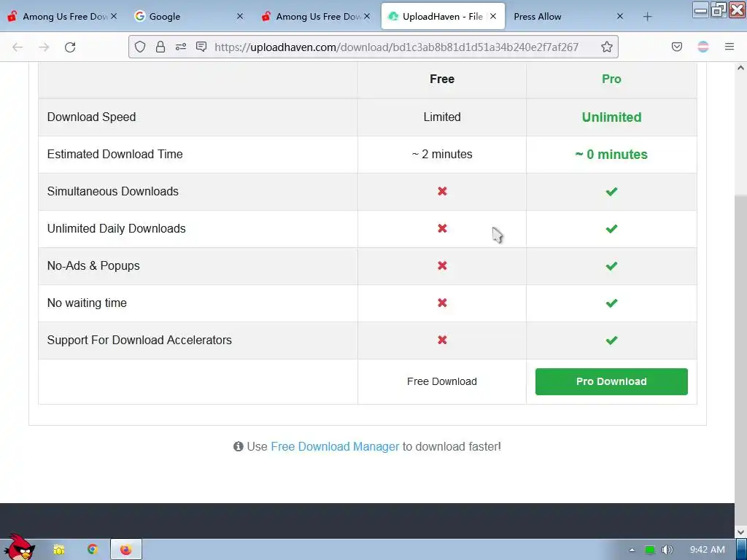Open the volume speaker tray icon
This screenshot has width=747, height=560.
(x=667, y=550)
